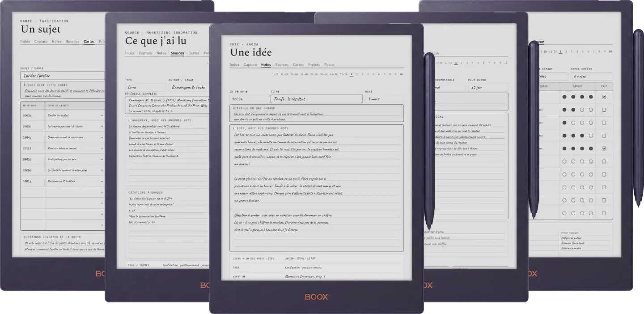Open the arrow for note 2211f row

pyautogui.click(x=102, y=148)
